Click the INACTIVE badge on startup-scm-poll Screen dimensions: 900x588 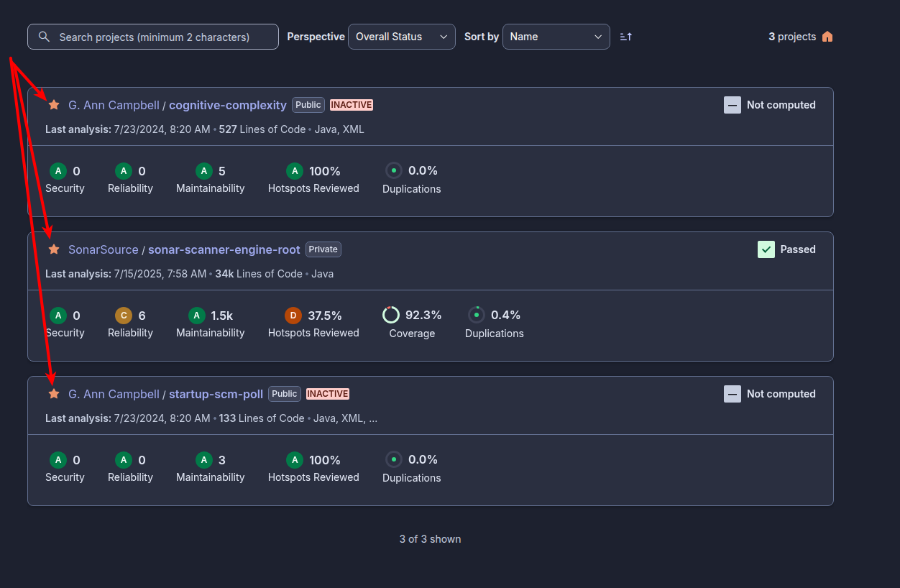(328, 394)
